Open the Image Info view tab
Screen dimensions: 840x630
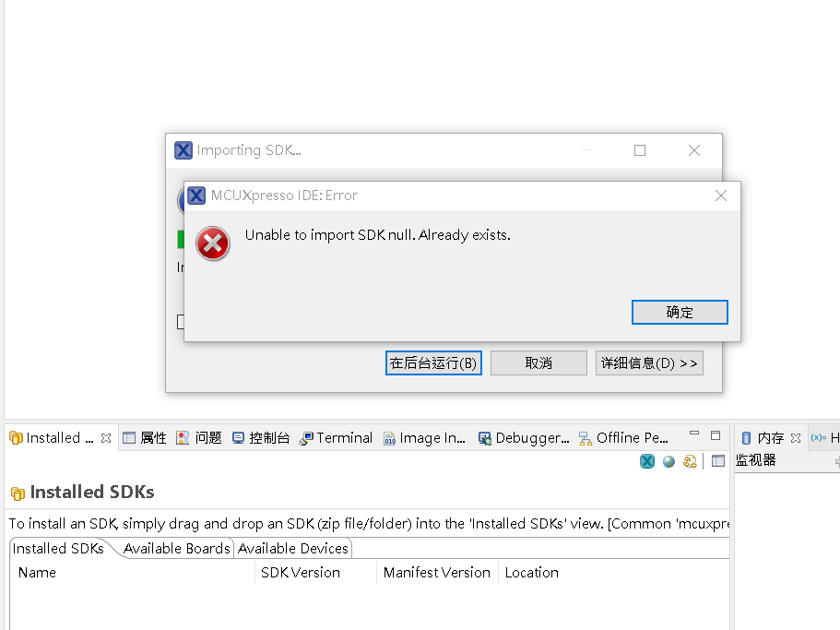424,437
